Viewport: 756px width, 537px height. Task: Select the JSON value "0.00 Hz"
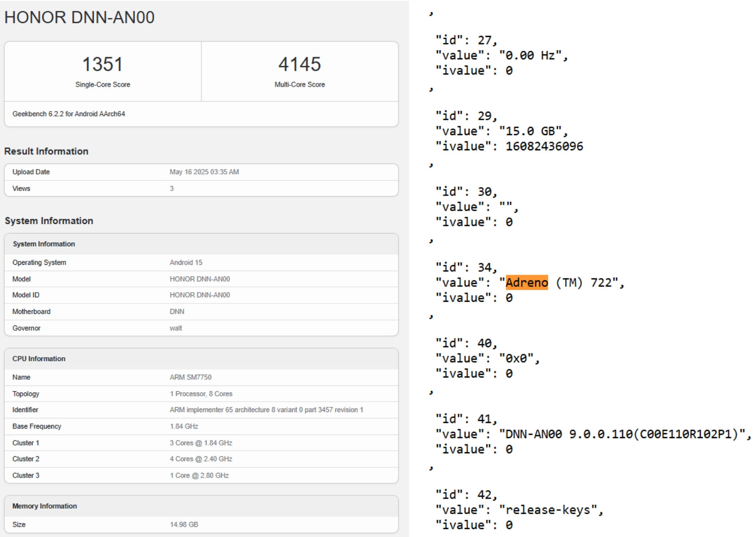tap(530, 55)
